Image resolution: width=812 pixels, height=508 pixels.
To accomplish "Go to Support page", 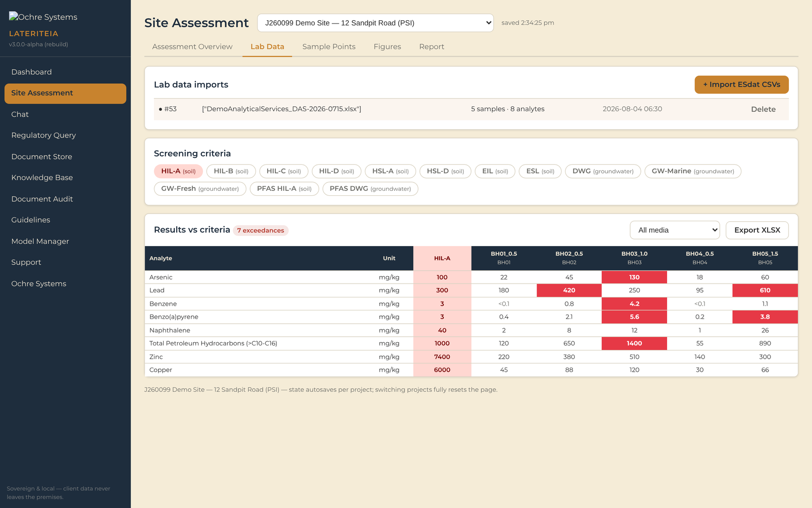I will click(x=65, y=262).
